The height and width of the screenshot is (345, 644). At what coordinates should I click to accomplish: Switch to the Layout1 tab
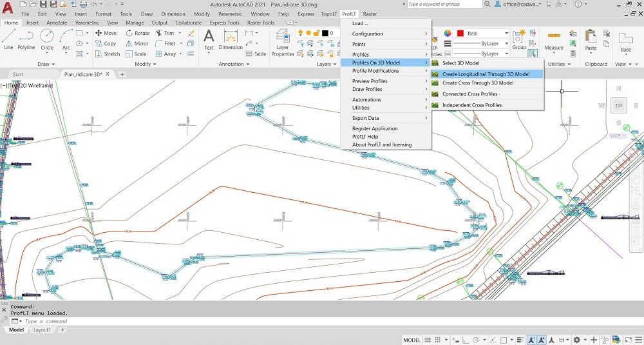tap(42, 330)
